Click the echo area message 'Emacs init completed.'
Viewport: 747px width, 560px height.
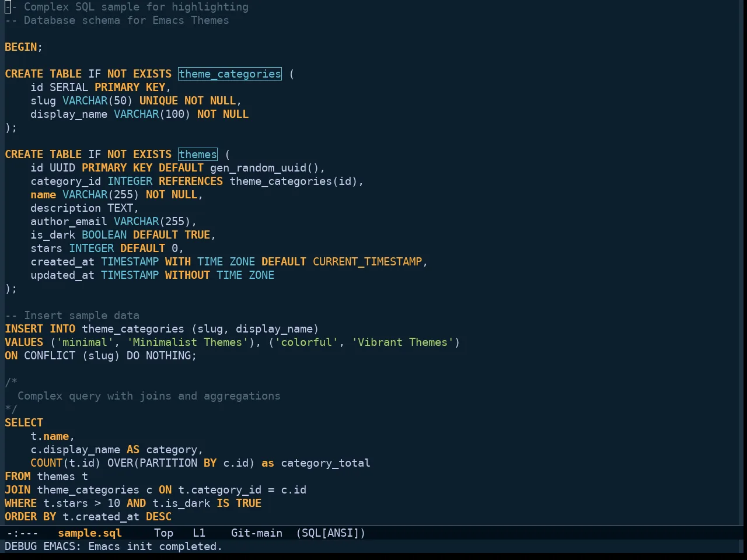point(155,546)
